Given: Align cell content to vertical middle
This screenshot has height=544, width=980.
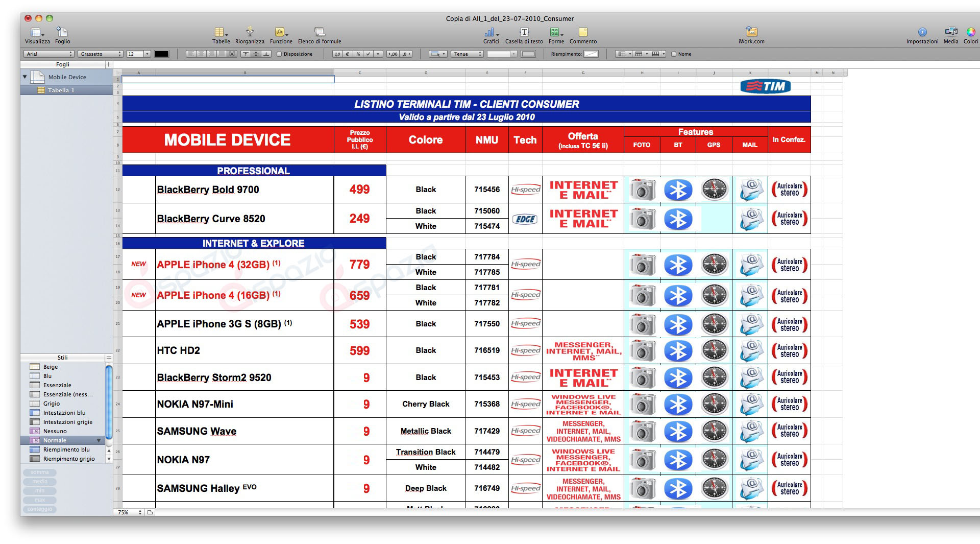Looking at the screenshot, I should point(256,54).
